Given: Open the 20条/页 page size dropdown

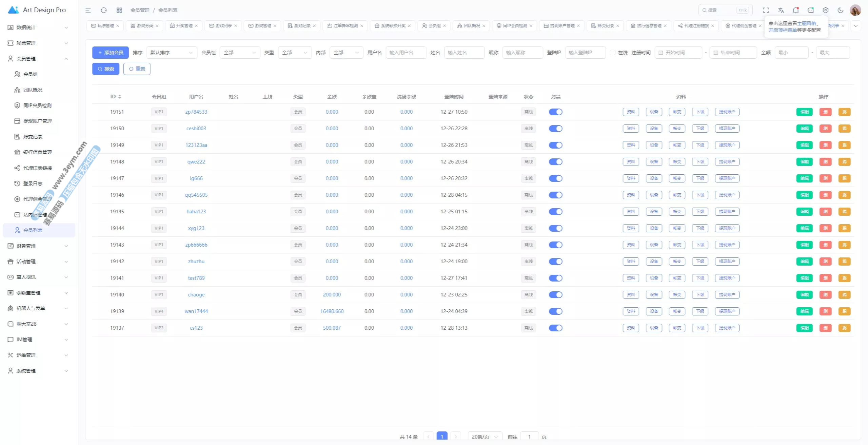Looking at the screenshot, I should (x=485, y=437).
